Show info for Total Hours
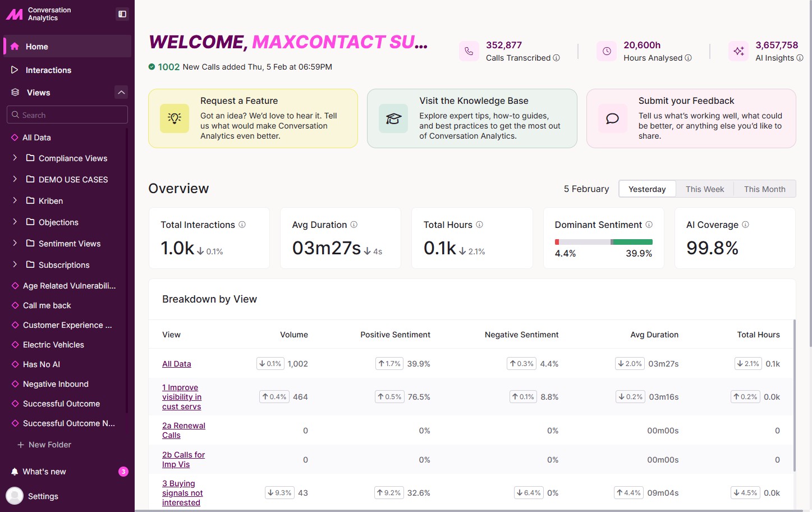Image resolution: width=812 pixels, height=512 pixels. coord(480,225)
